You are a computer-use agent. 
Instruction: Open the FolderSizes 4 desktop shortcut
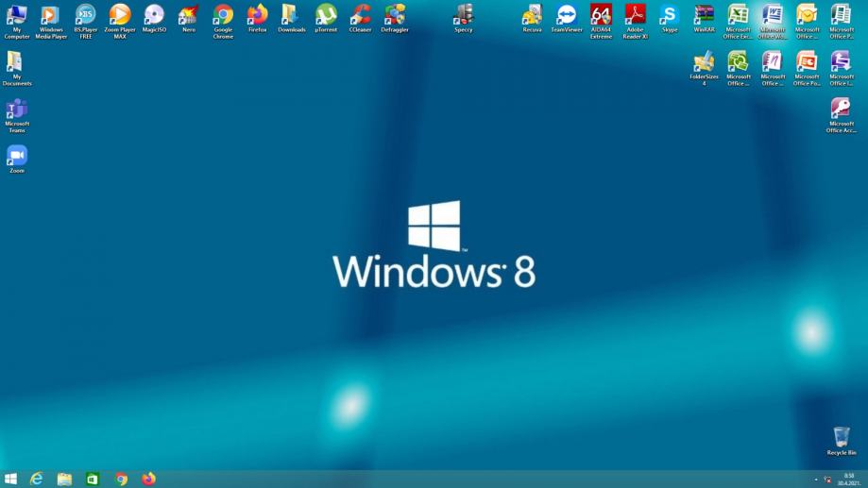point(705,69)
